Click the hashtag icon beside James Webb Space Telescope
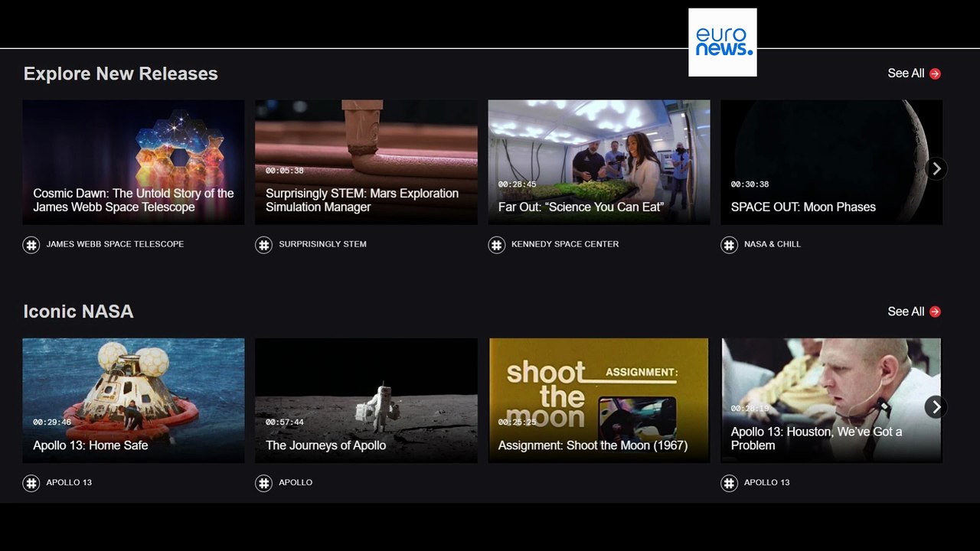Image resolution: width=980 pixels, height=551 pixels. point(31,245)
